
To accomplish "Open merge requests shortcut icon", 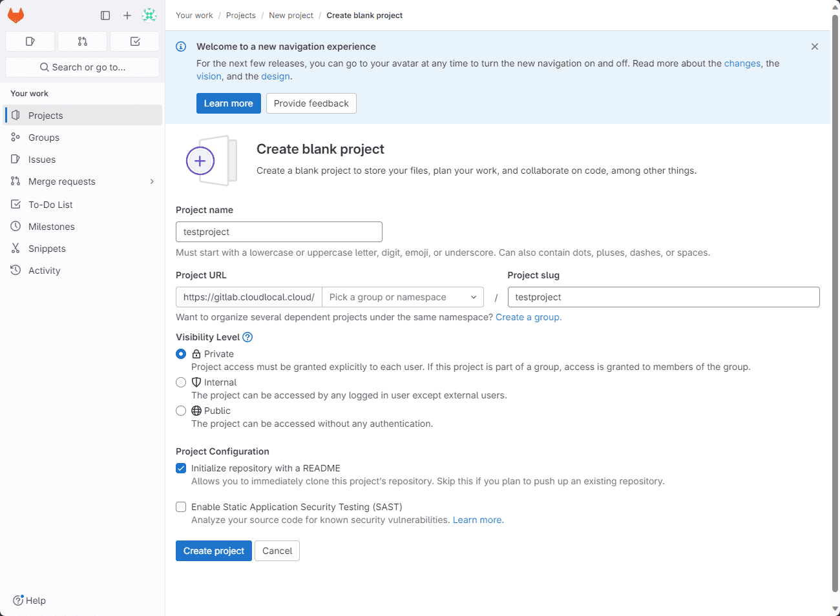I will tap(82, 41).
